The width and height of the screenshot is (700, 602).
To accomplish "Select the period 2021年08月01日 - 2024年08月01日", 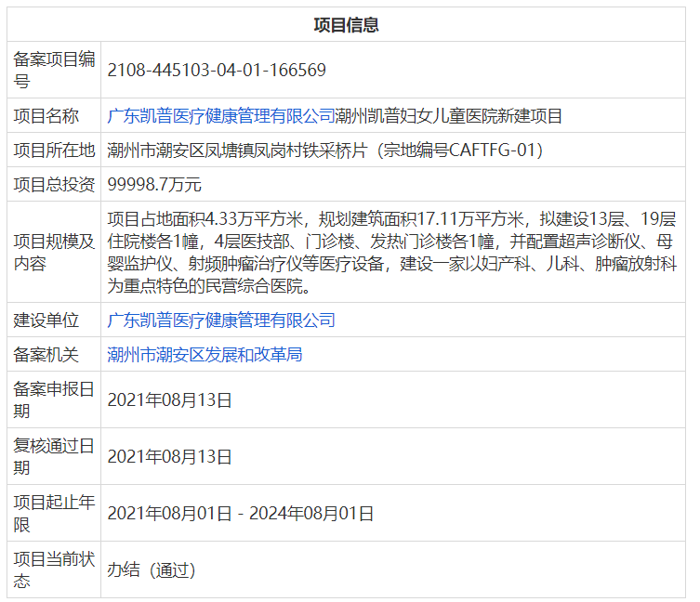I will [x=240, y=513].
